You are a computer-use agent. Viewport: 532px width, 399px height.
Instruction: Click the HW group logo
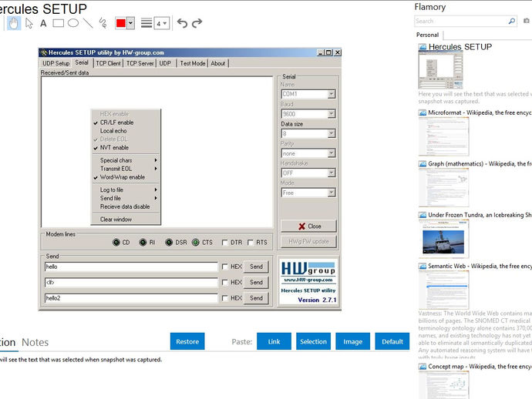click(308, 269)
